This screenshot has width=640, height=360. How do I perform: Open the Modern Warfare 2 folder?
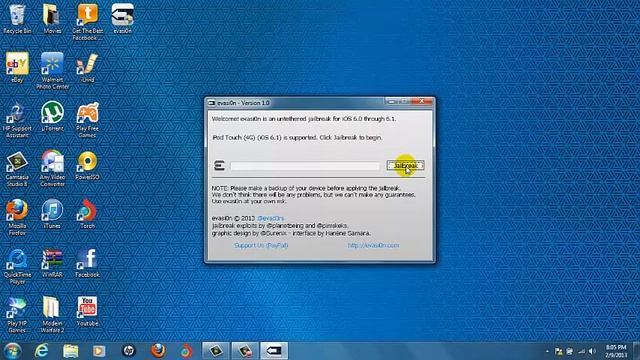point(52,315)
